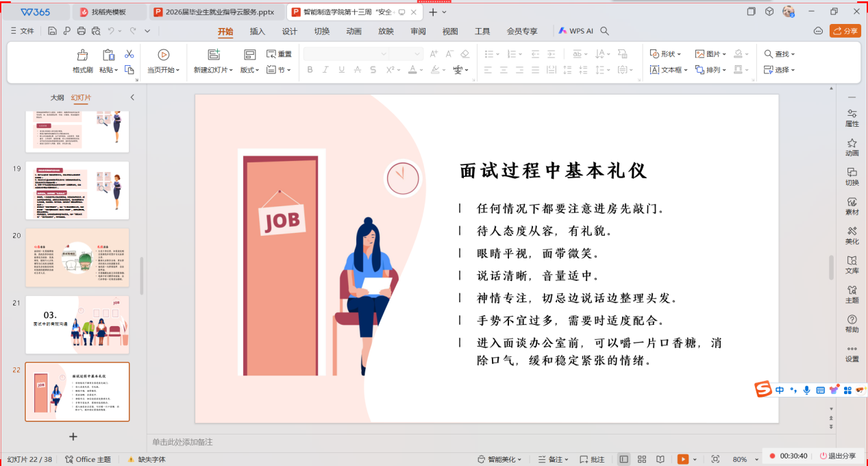Select slide 20 thumbnail
The height and width of the screenshot is (466, 868).
tap(77, 258)
